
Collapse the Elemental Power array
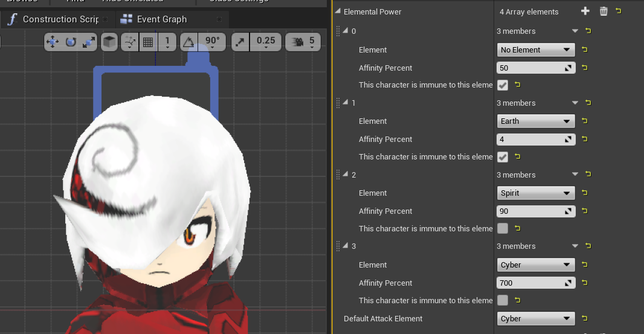pos(338,11)
